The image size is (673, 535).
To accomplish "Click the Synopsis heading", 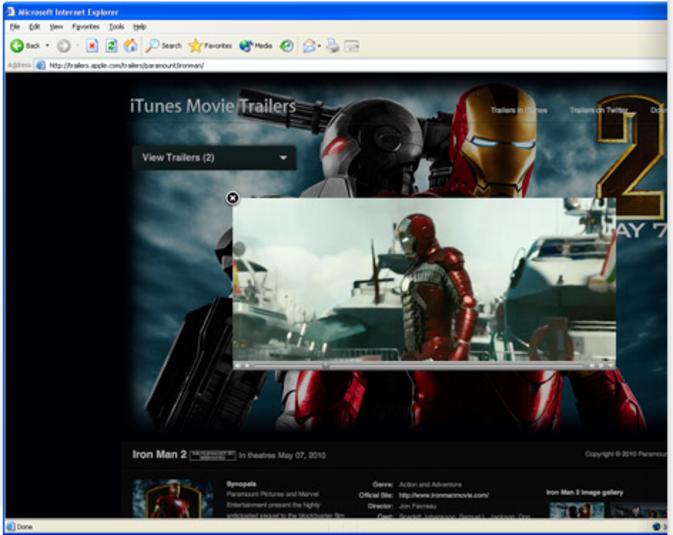I will pos(241,484).
